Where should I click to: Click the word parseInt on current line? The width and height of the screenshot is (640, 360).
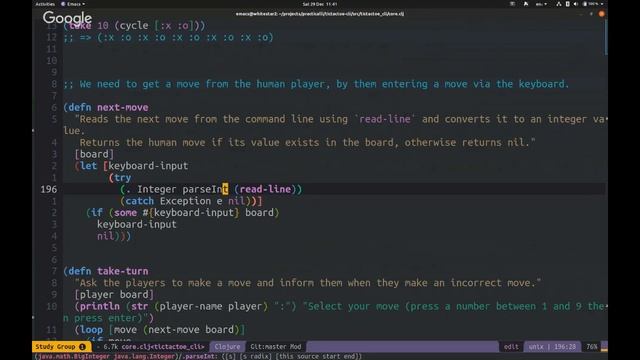[205, 189]
